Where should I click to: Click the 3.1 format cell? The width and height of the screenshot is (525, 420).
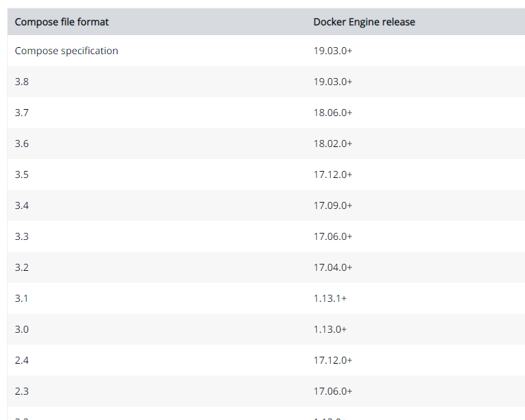[21, 298]
